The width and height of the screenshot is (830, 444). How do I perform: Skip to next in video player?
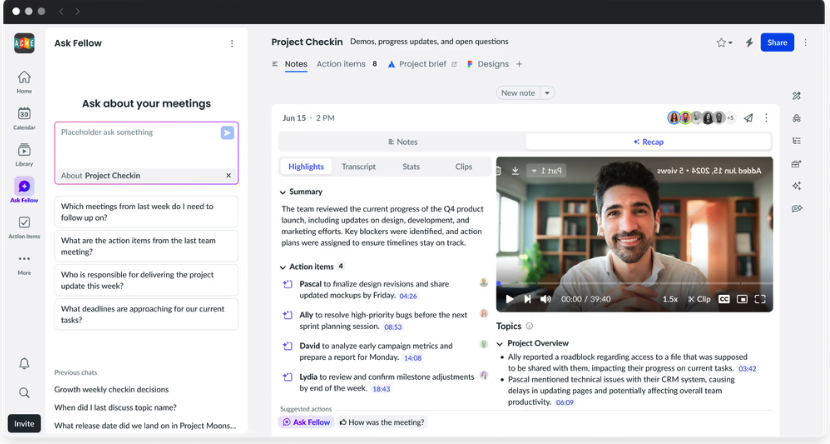(x=527, y=299)
